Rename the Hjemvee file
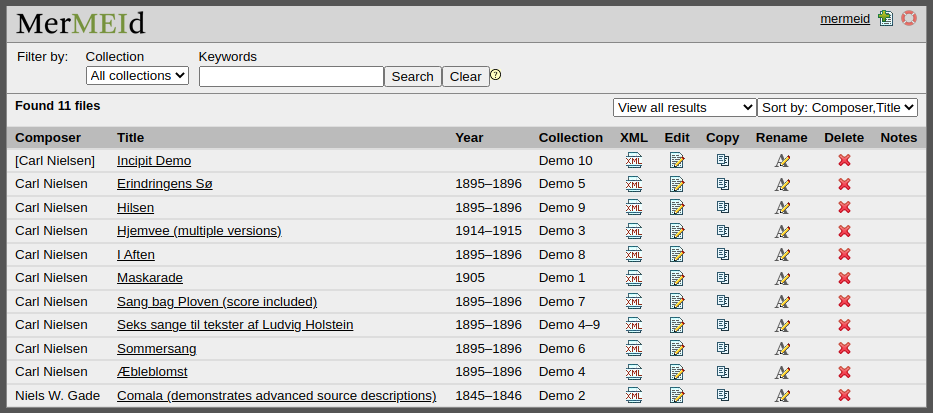This screenshot has height=413, width=933. coord(781,231)
